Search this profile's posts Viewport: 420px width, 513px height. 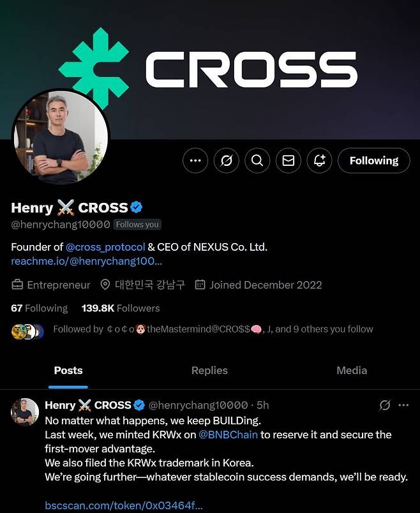point(257,161)
